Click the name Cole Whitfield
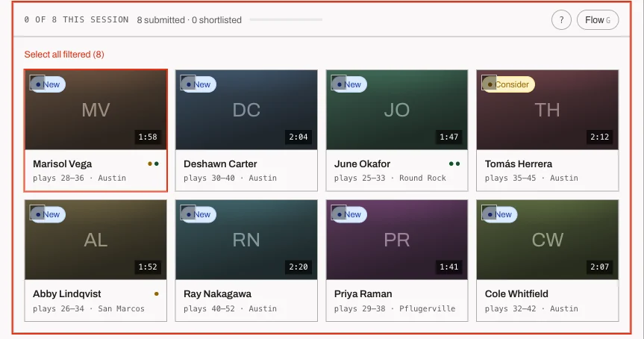The height and width of the screenshot is (339, 644). point(516,293)
